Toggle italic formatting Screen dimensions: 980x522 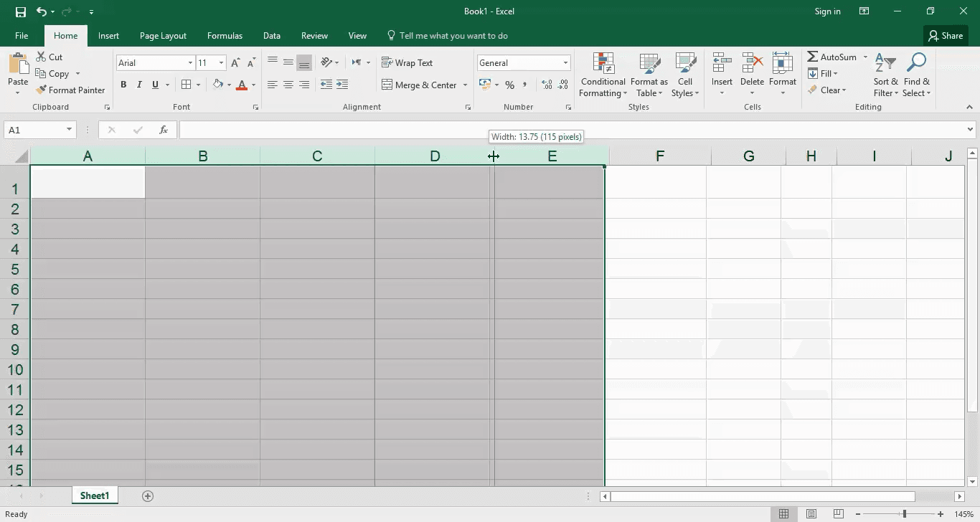[139, 85]
